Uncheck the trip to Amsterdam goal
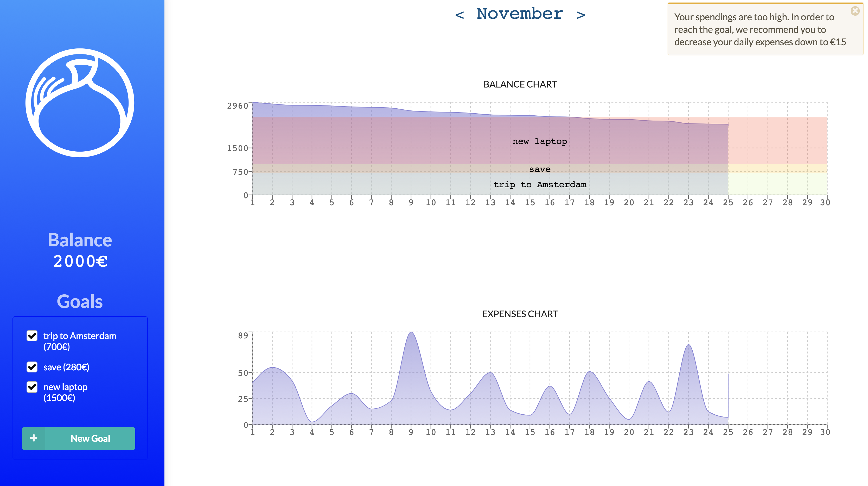 pyautogui.click(x=32, y=335)
